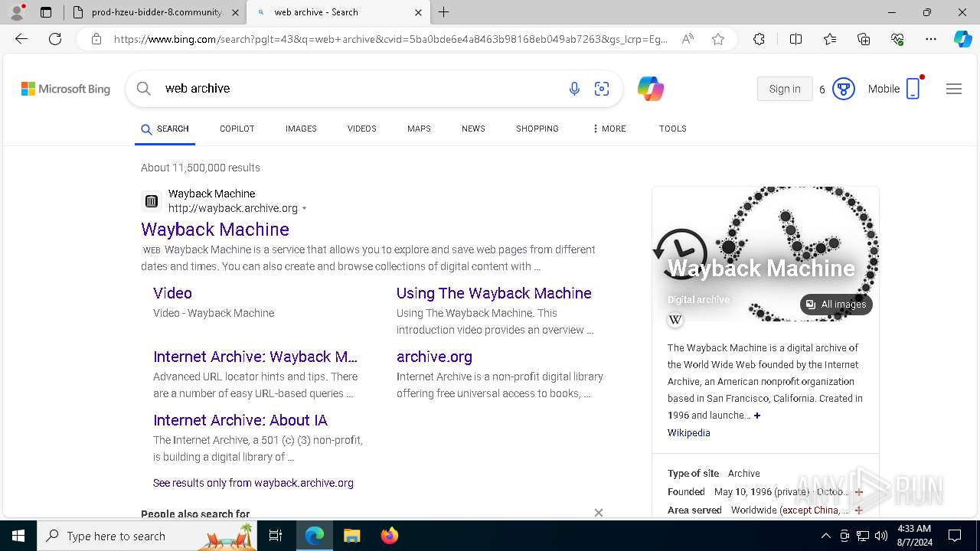This screenshot has height=551, width=980.
Task: Open the Windows Start menu
Action: pos(18,536)
